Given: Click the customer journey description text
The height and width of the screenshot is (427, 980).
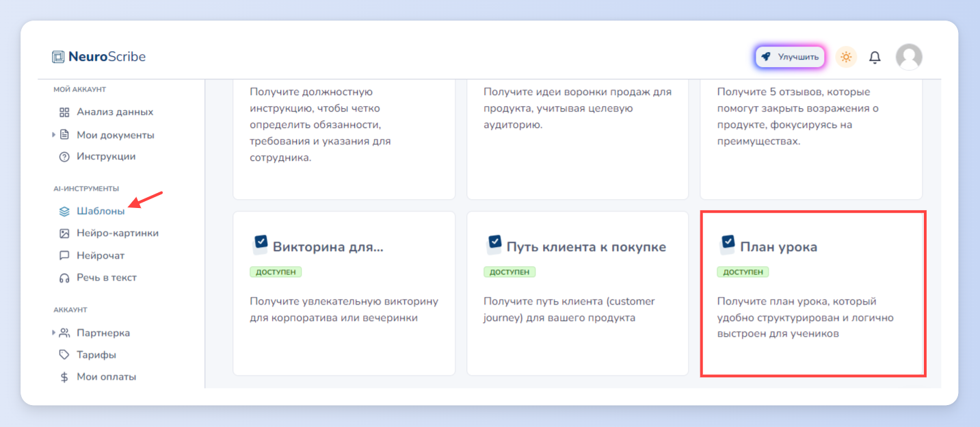Looking at the screenshot, I should click(x=569, y=309).
